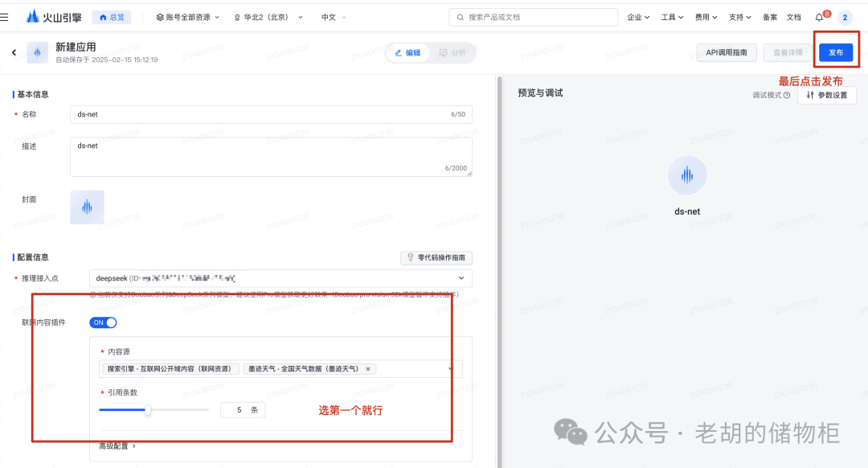Toggle the 联网内容插件 ON switch
This screenshot has height=468, width=868.
pos(103,322)
